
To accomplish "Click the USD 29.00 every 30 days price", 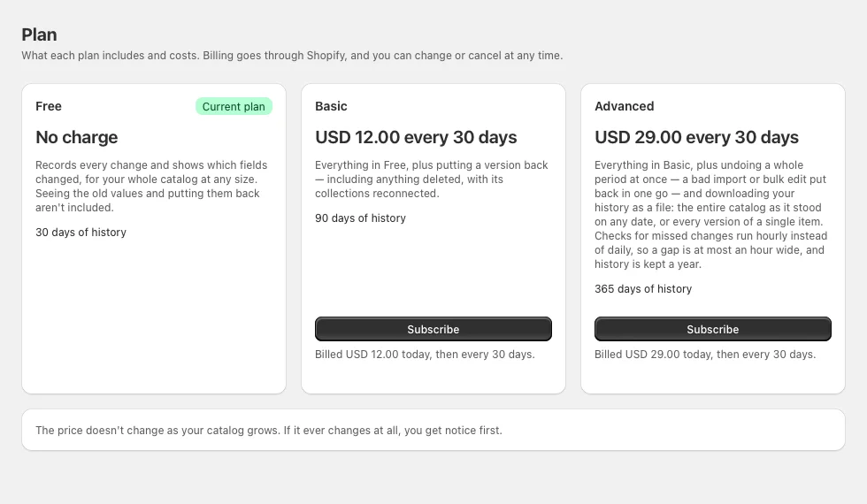I will (697, 137).
